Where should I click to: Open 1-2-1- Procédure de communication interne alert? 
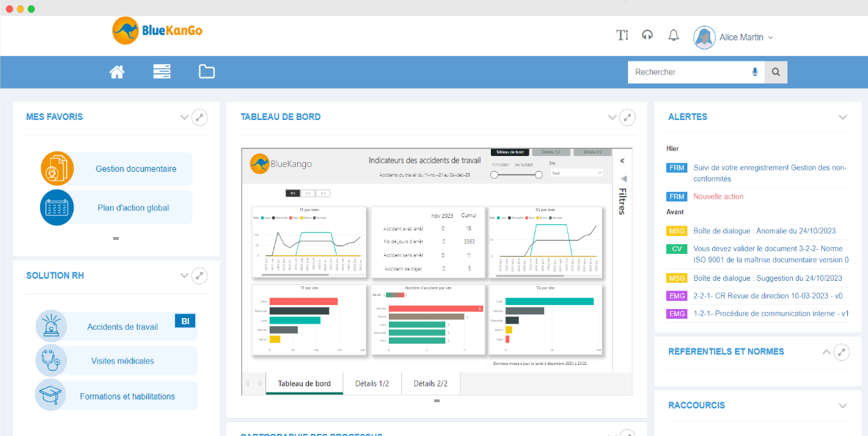[771, 313]
